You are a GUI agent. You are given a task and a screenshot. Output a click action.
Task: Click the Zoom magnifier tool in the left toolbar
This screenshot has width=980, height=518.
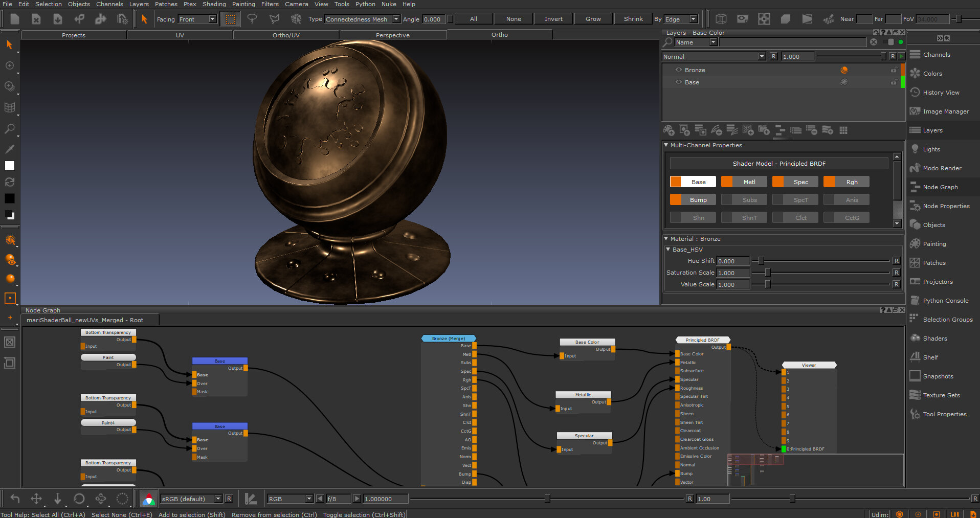[9, 129]
